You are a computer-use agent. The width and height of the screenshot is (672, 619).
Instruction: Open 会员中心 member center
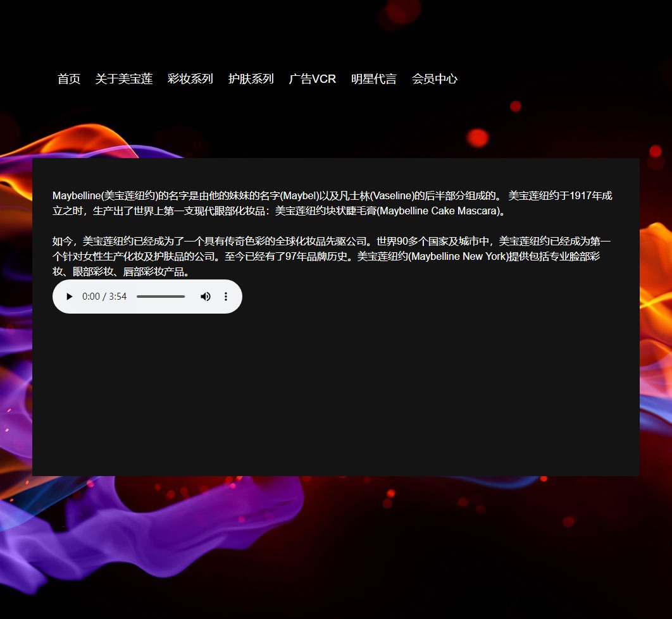click(x=435, y=79)
